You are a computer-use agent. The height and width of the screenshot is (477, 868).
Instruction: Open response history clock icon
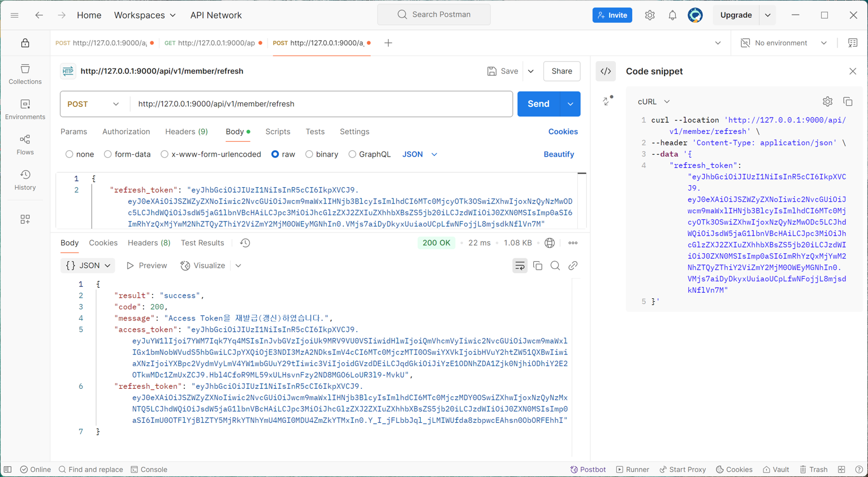click(245, 243)
